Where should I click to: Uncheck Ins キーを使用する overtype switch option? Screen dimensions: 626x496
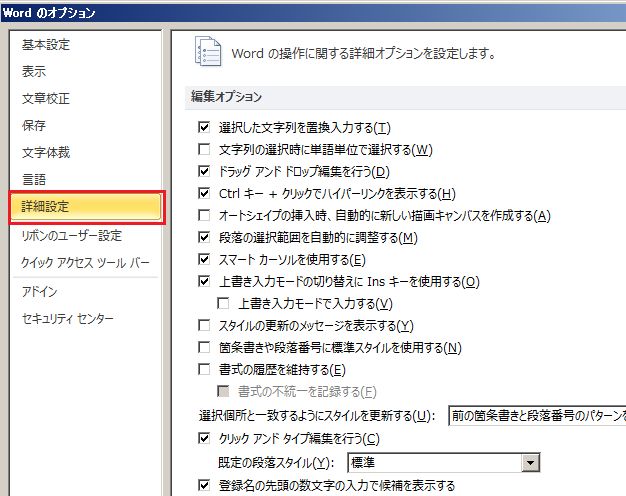[204, 281]
